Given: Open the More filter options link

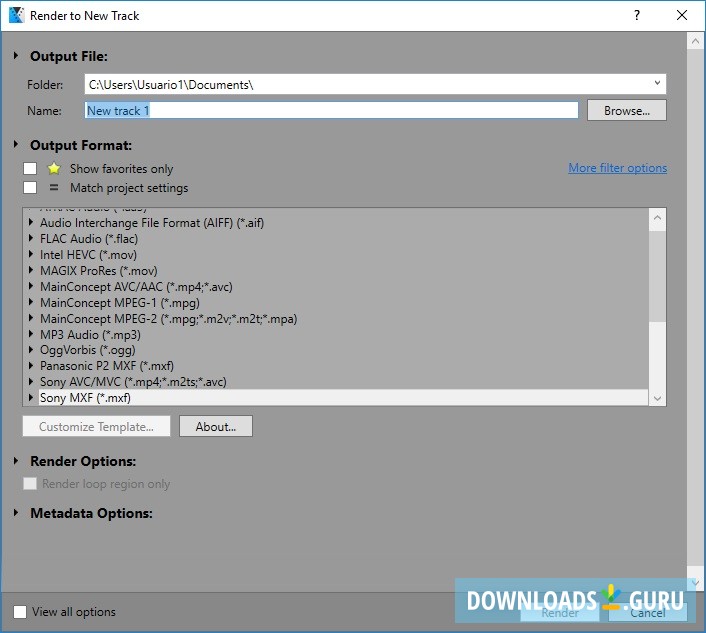Looking at the screenshot, I should 617,168.
